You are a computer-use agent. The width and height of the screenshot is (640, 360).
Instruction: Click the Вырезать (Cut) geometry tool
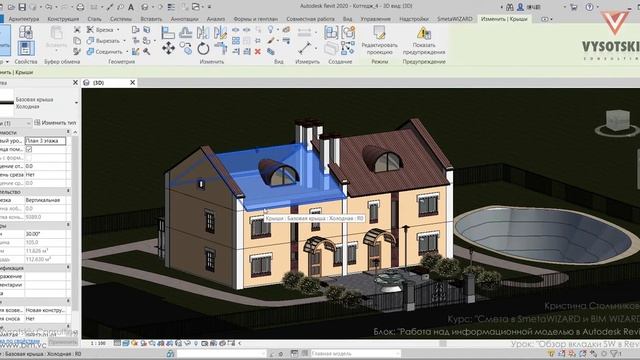point(103,41)
